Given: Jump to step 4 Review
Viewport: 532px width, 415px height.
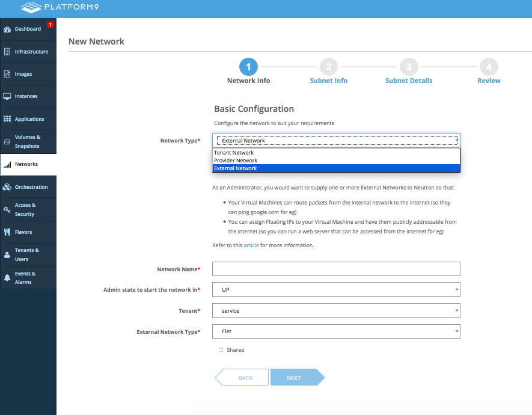Looking at the screenshot, I should tap(489, 67).
